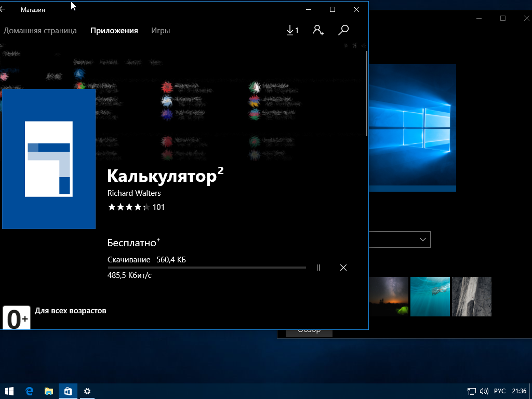Launch Microsoft Edge from the taskbar
Image resolution: width=532 pixels, height=399 pixels.
(30, 391)
